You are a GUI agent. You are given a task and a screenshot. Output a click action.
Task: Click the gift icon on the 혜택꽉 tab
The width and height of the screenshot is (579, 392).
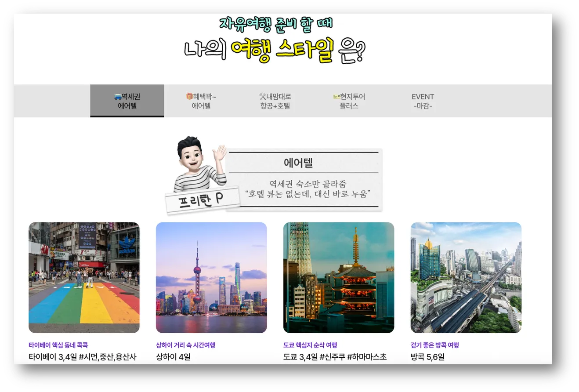(189, 96)
